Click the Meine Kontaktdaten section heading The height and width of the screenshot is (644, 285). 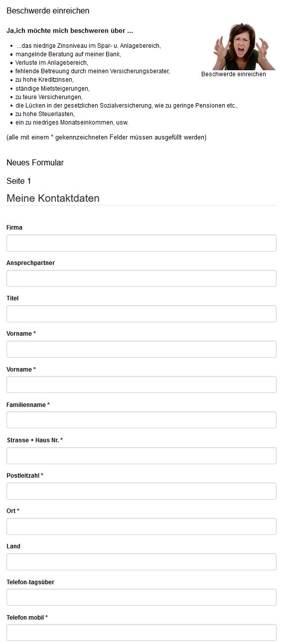[53, 198]
